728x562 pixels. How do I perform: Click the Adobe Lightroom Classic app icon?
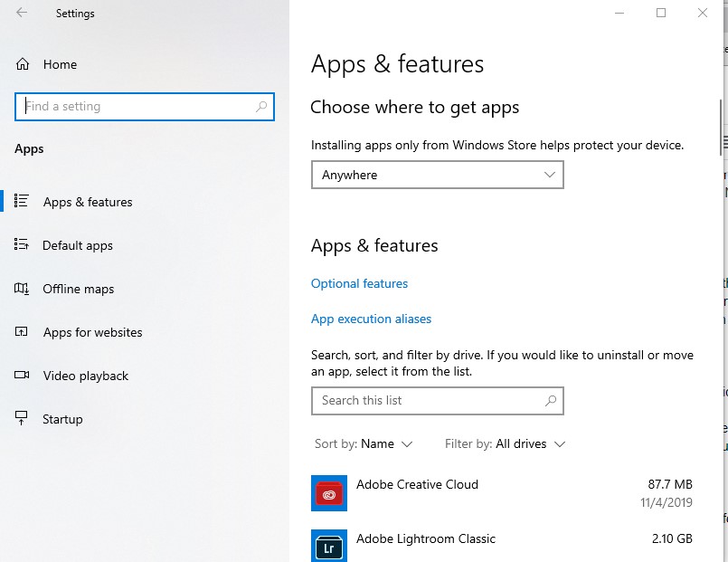tap(329, 546)
